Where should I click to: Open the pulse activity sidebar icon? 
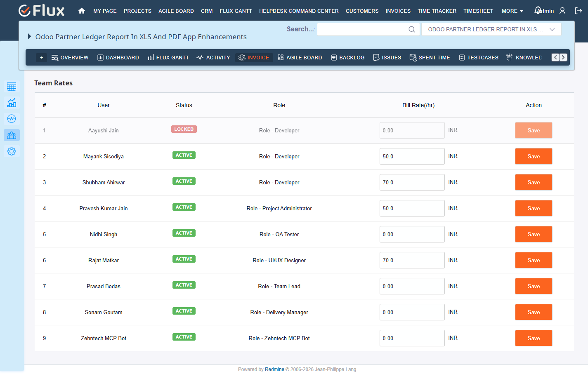point(12,119)
